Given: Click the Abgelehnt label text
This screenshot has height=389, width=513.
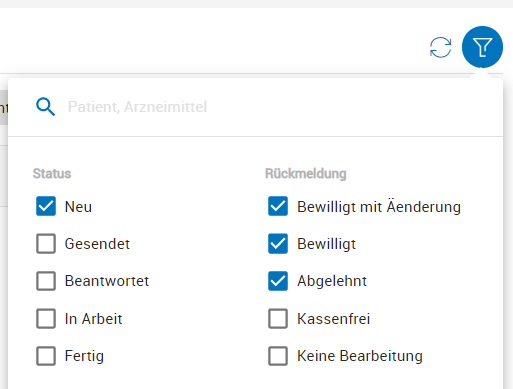Looking at the screenshot, I should click(332, 281).
